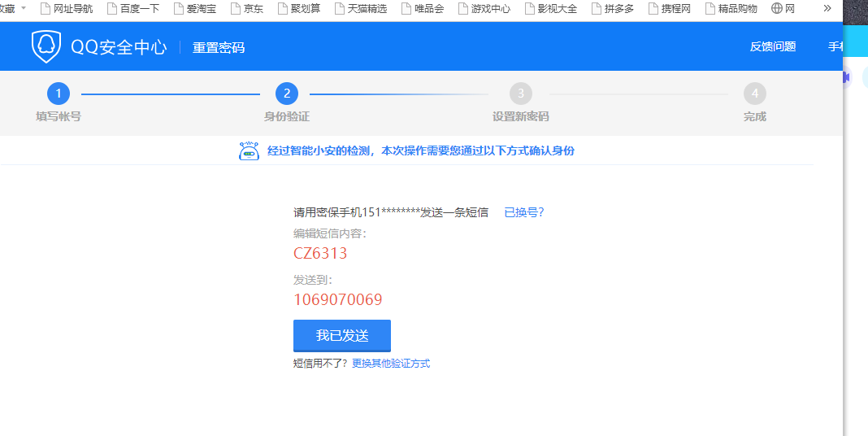
Task: Click the QQ安全中心 header text
Action: coord(119,47)
